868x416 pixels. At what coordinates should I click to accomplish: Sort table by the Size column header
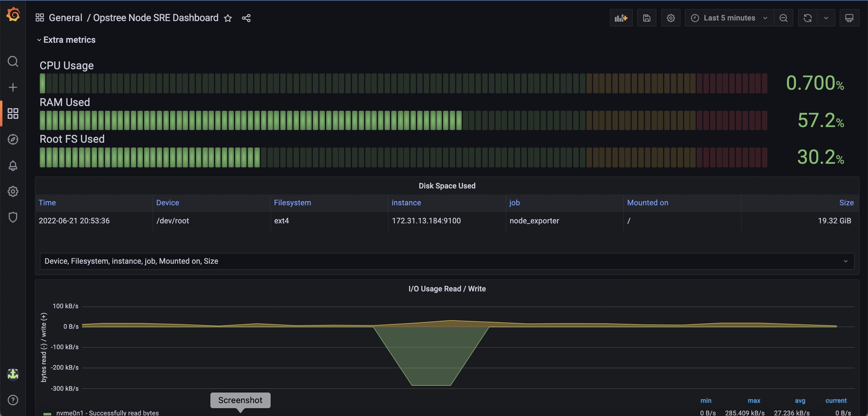point(846,203)
